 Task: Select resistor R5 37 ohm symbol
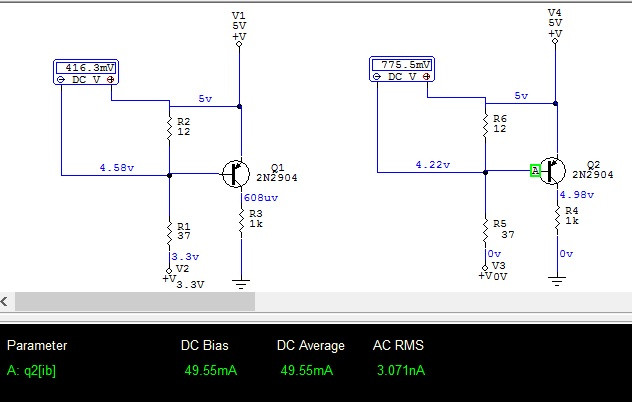point(485,230)
